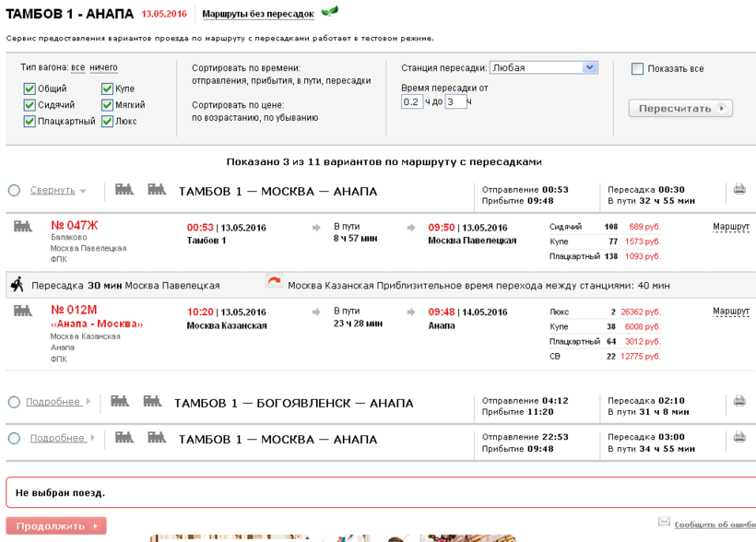
Task: Click the printer icon for the last route
Action: (x=739, y=438)
